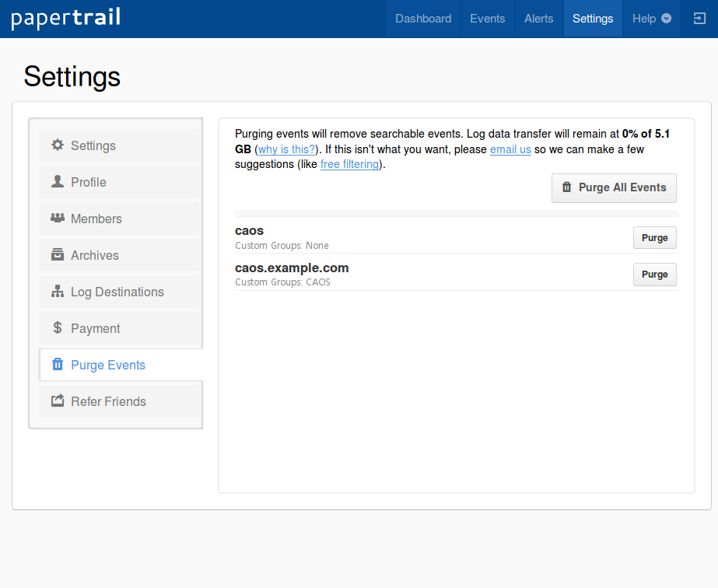Screen dimensions: 718x588
Task: Purge events for the caos system
Action: click(654, 238)
